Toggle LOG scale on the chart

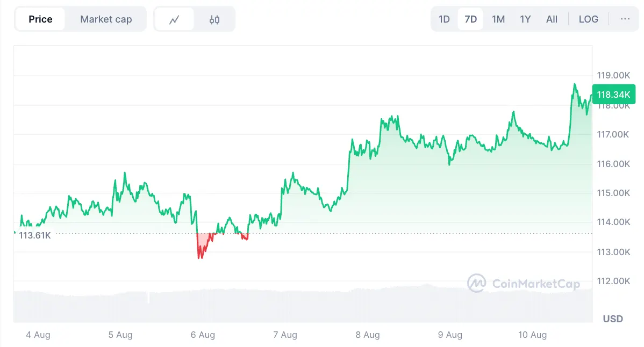[588, 19]
